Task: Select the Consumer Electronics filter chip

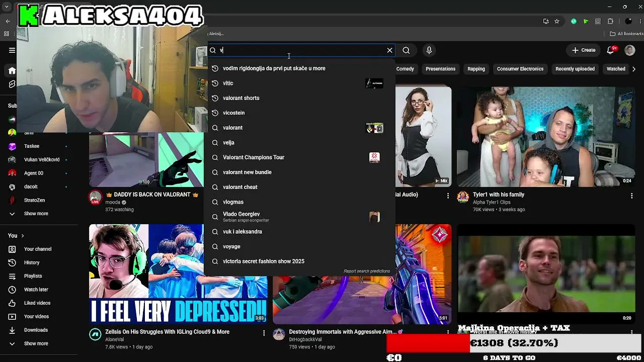Action: point(520,69)
